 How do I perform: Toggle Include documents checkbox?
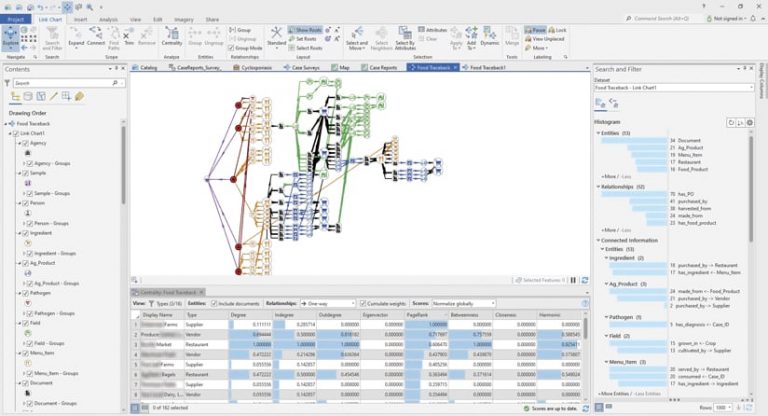(214, 304)
